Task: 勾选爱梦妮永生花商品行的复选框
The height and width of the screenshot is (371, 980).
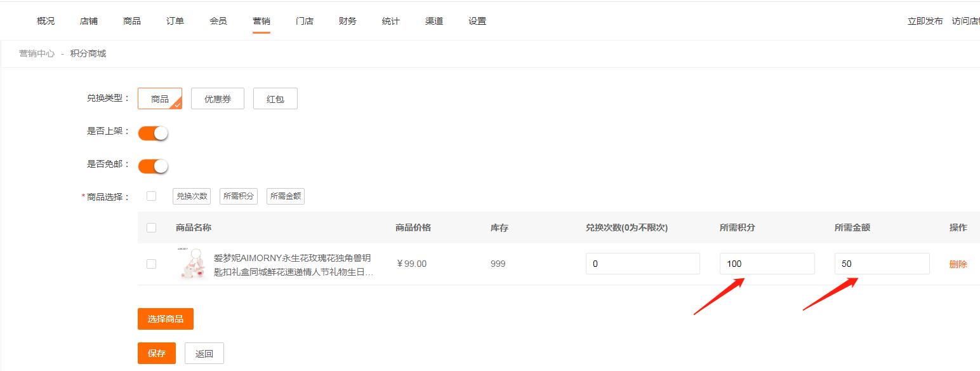Action: [151, 264]
